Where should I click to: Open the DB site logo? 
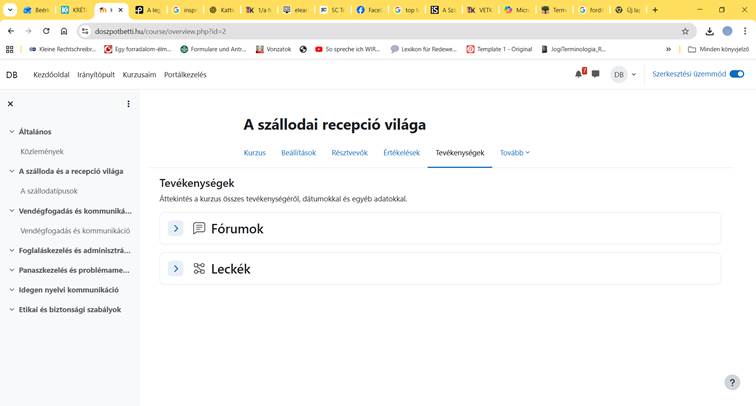[12, 75]
